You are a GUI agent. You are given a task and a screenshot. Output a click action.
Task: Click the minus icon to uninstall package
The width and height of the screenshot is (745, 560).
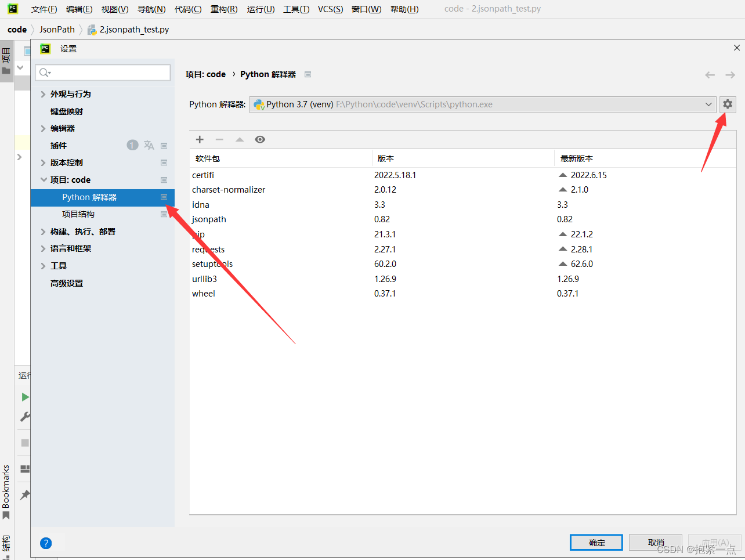pos(219,139)
